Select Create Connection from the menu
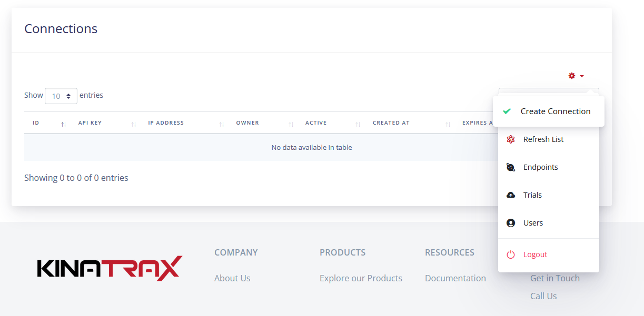Image resolution: width=644 pixels, height=316 pixels. click(555, 111)
